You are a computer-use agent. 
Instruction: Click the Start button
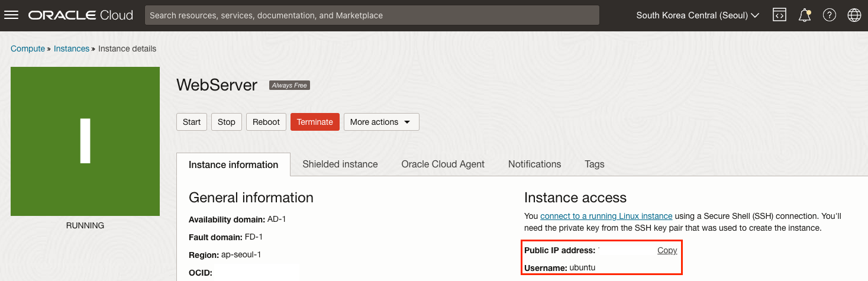192,122
